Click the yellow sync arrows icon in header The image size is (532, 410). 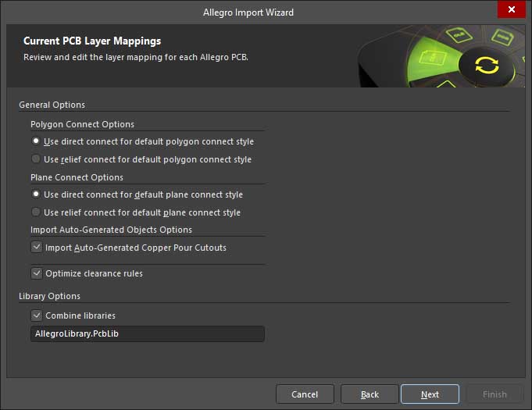tap(486, 66)
